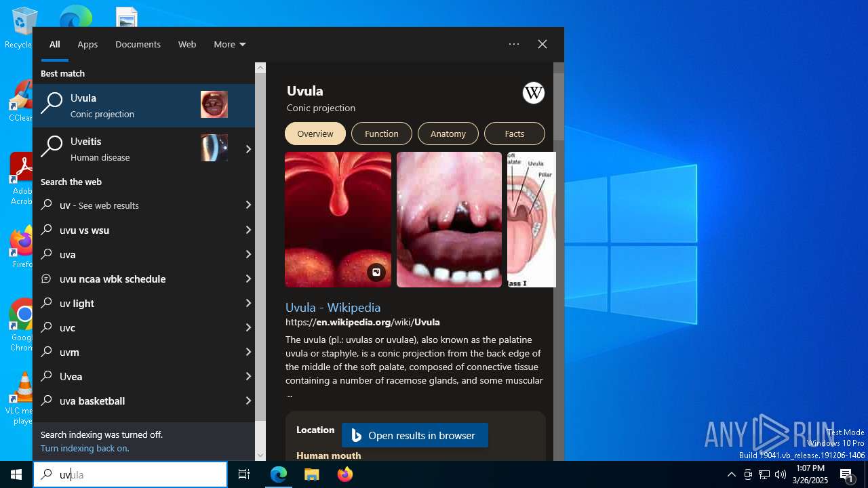The height and width of the screenshot is (488, 868).
Task: Open File Explorer from the taskbar
Action: [311, 474]
